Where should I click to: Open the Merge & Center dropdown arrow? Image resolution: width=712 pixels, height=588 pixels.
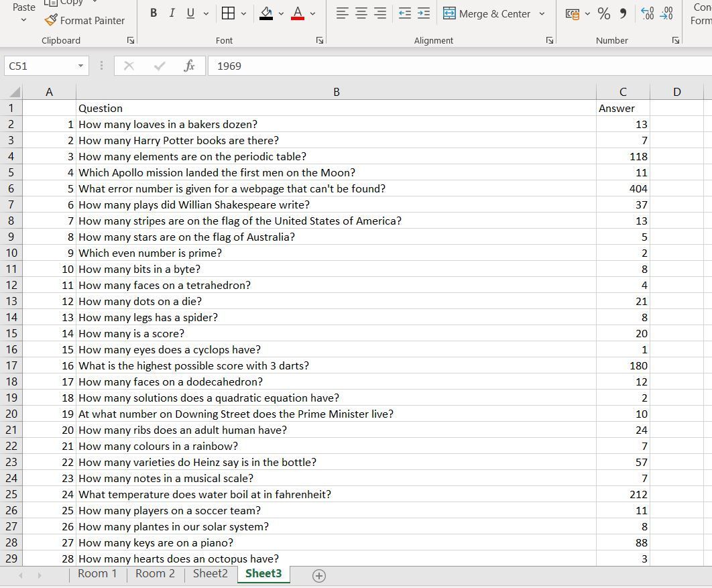point(542,13)
